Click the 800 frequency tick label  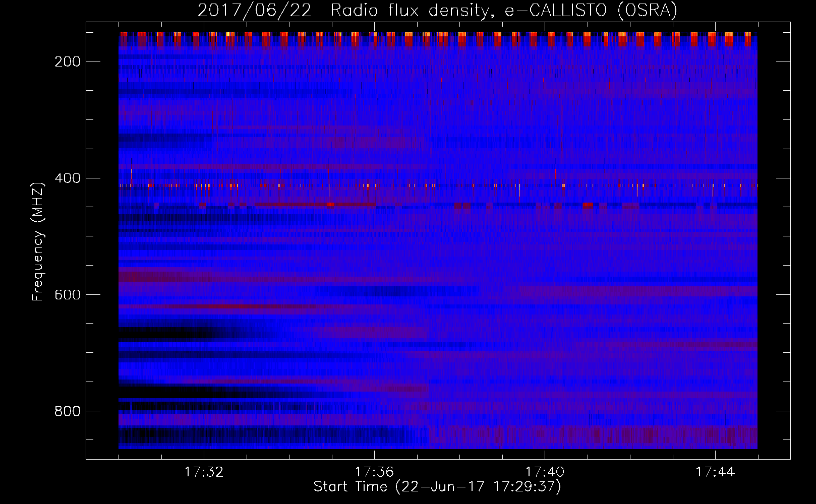tap(68, 411)
